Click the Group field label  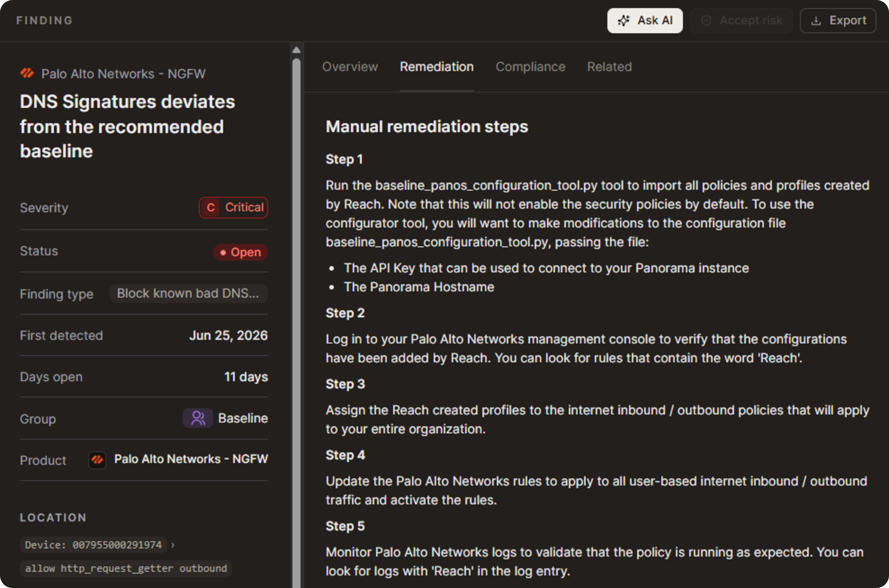pos(38,419)
